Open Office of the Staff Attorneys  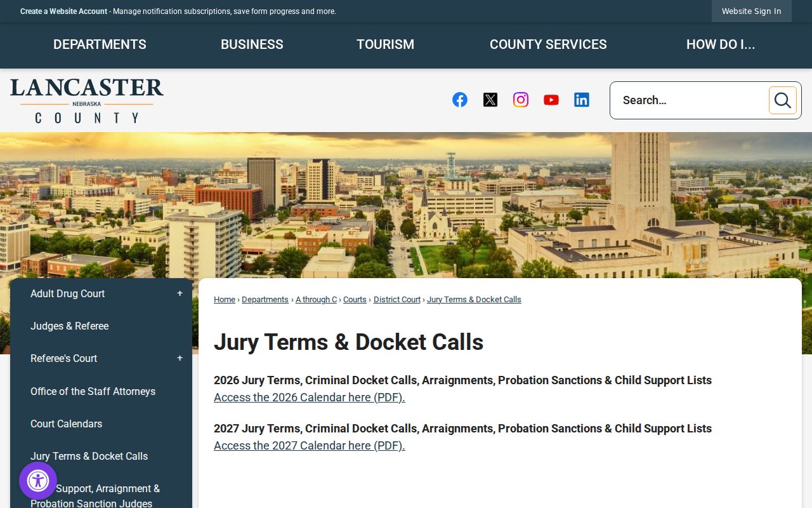tap(93, 391)
